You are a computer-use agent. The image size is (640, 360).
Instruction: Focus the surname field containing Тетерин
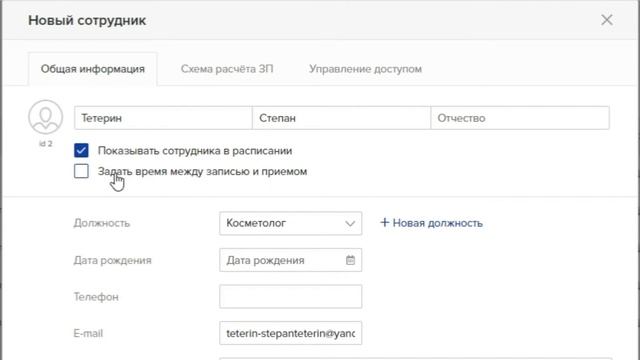163,118
